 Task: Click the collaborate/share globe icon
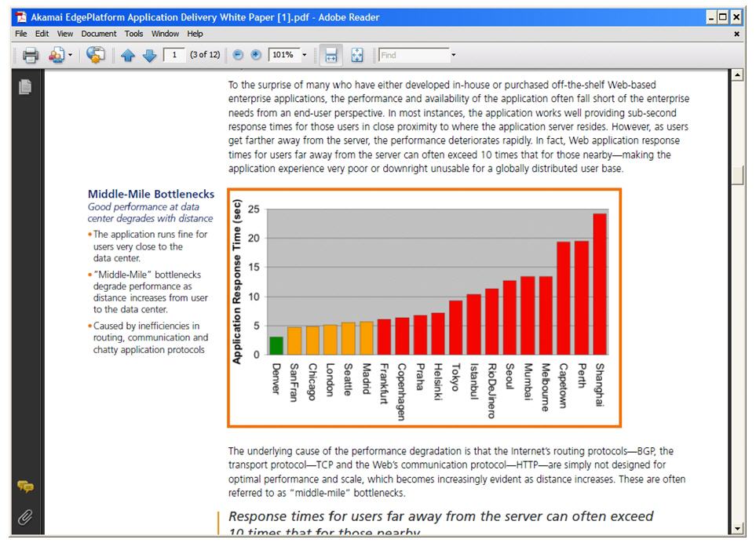tap(95, 55)
